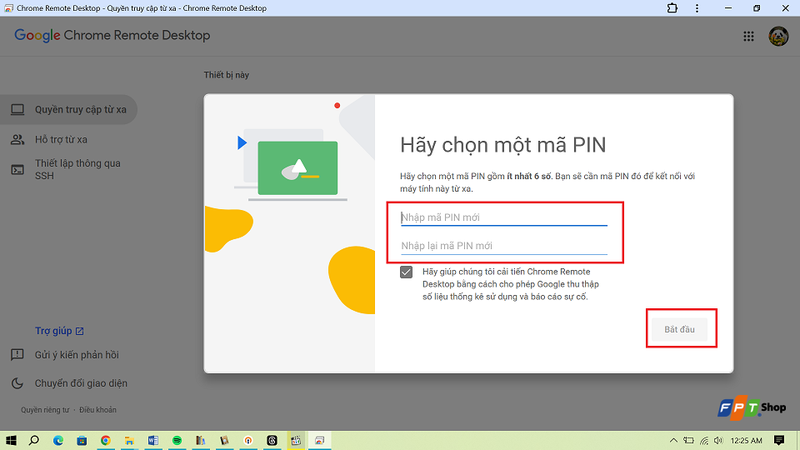Open the extensions puzzle icon in title bar
Screen dimensions: 800x450
point(672,8)
